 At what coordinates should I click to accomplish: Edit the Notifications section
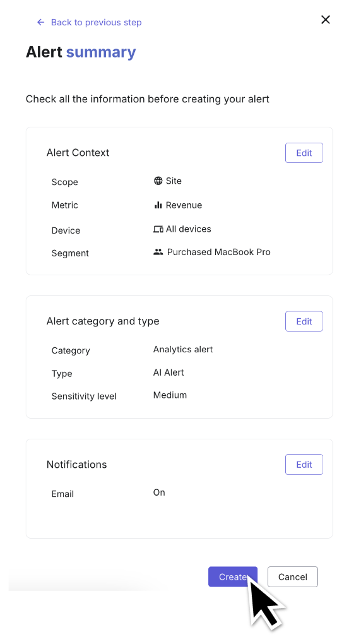304,465
